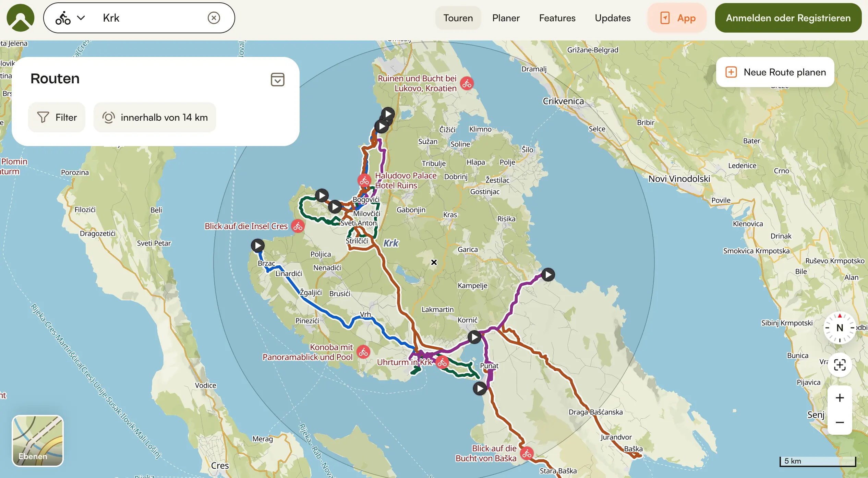Open the Features menu
868x478 pixels.
click(x=557, y=18)
